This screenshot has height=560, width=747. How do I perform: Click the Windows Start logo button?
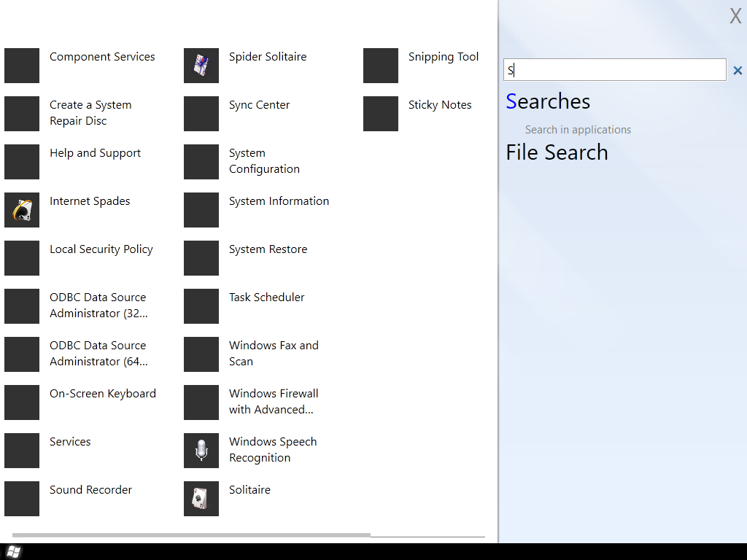[13, 552]
